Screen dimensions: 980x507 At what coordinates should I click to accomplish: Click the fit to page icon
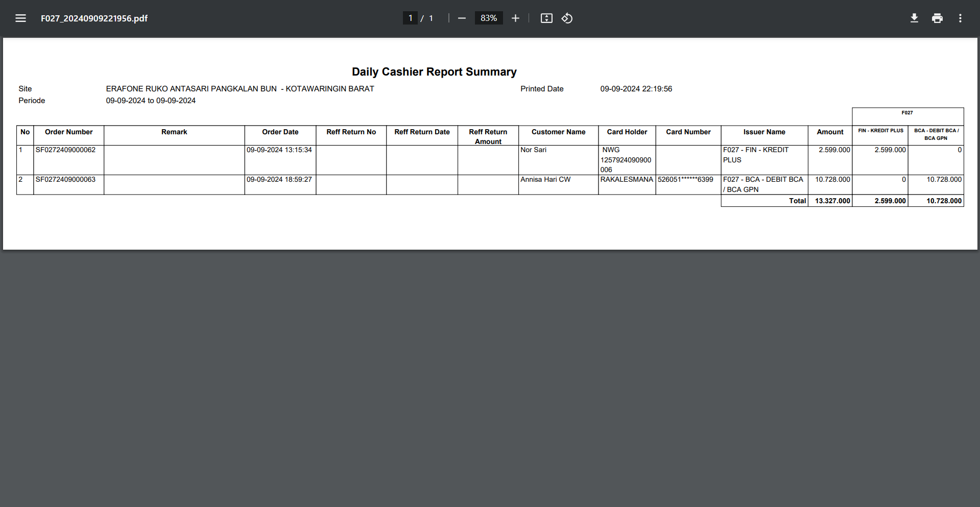coord(546,18)
